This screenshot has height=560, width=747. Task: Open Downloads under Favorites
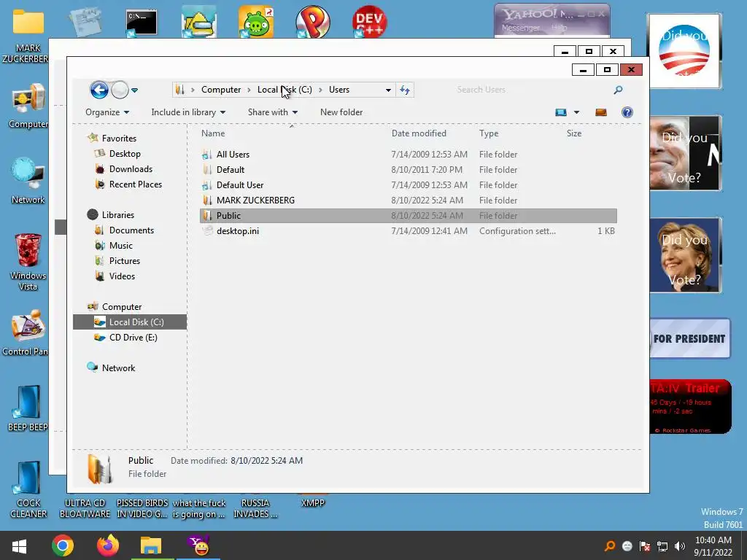(x=131, y=169)
